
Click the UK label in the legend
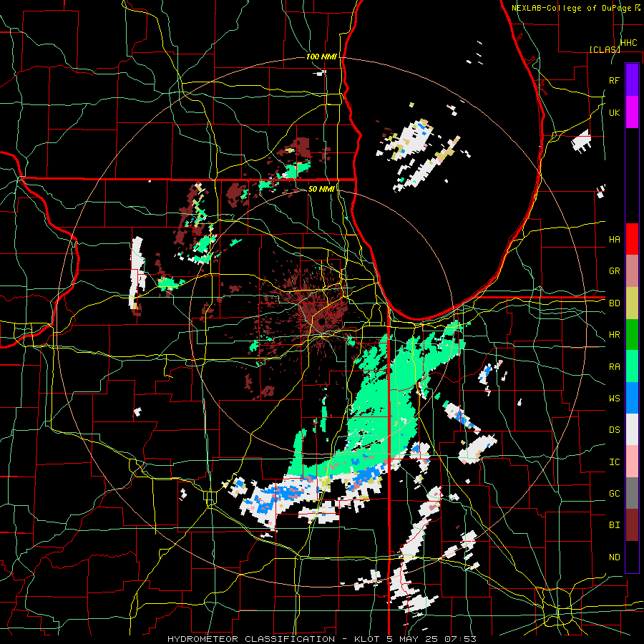point(614,112)
